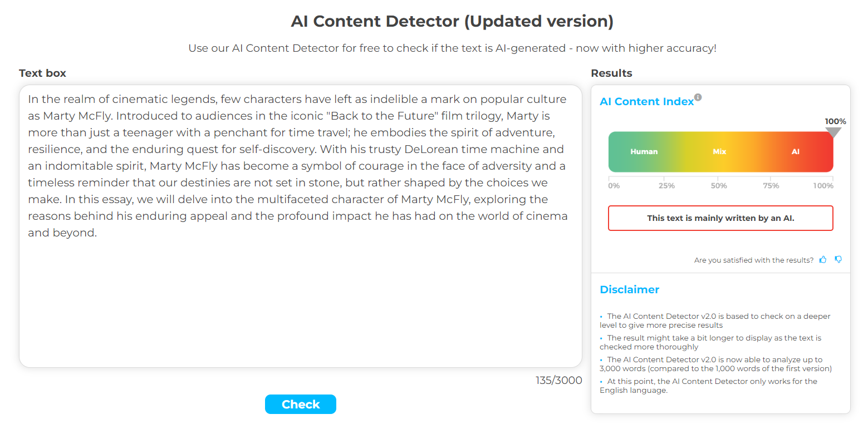Click the 0% mark on the scale
Screen dimensions: 868x424
click(614, 186)
